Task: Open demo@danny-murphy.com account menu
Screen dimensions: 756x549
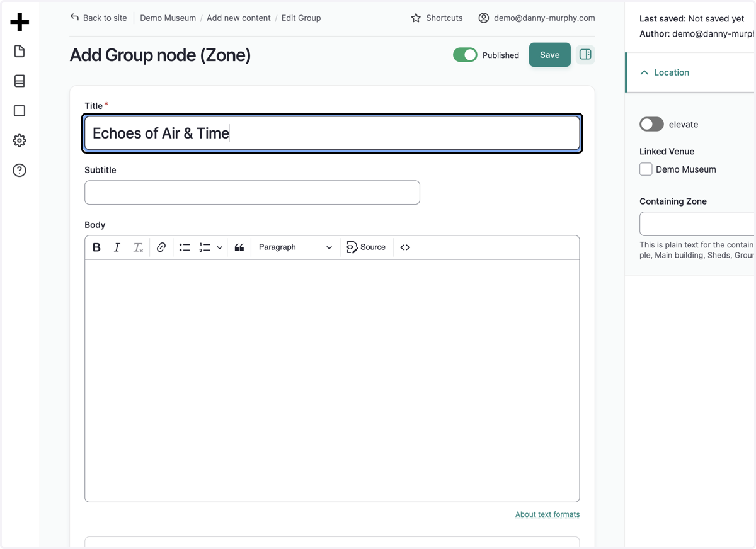Action: coord(537,18)
